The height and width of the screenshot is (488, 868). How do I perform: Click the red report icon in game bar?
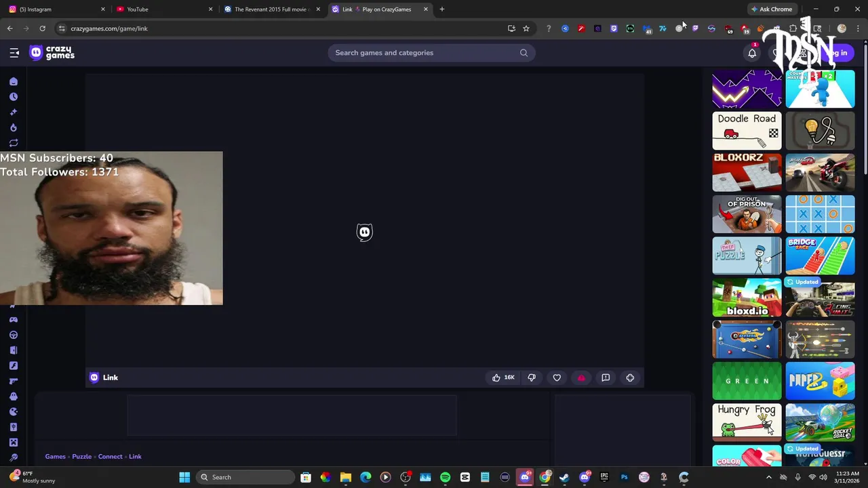tap(581, 378)
